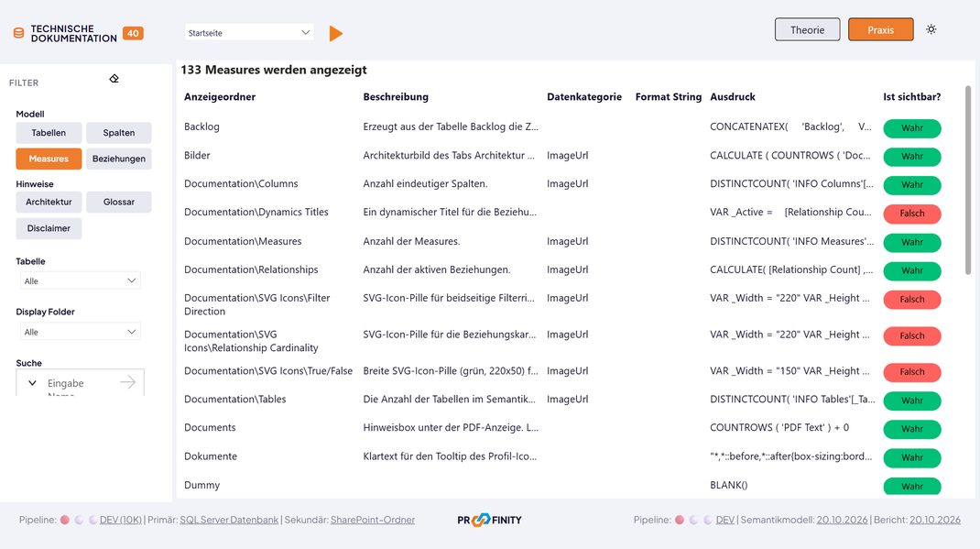Open the DEV (10K) pipeline link
Image resolution: width=980 pixels, height=549 pixels.
pyautogui.click(x=121, y=520)
